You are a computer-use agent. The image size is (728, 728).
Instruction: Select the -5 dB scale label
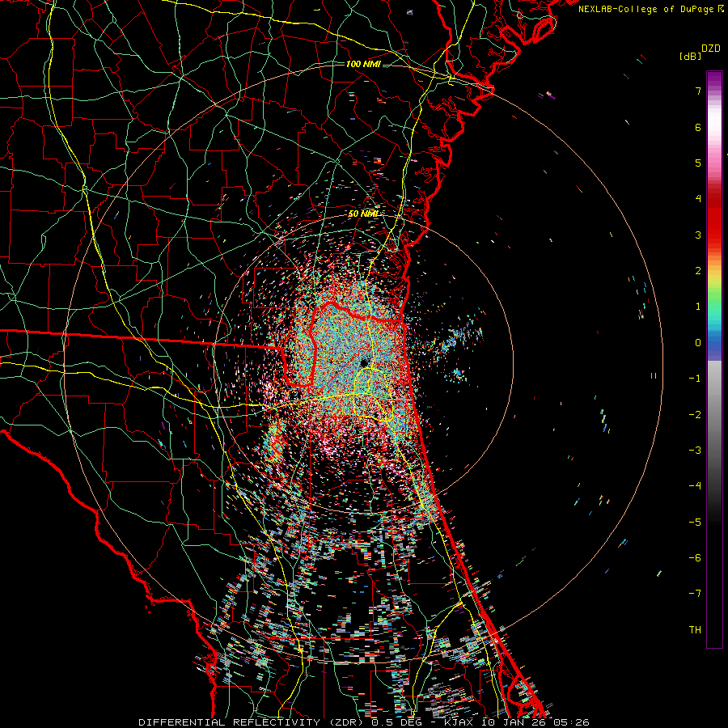click(x=695, y=523)
